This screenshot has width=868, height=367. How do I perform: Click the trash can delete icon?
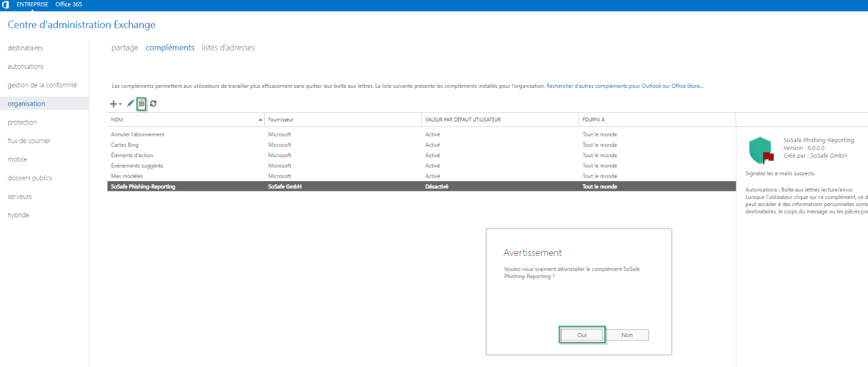click(x=142, y=104)
